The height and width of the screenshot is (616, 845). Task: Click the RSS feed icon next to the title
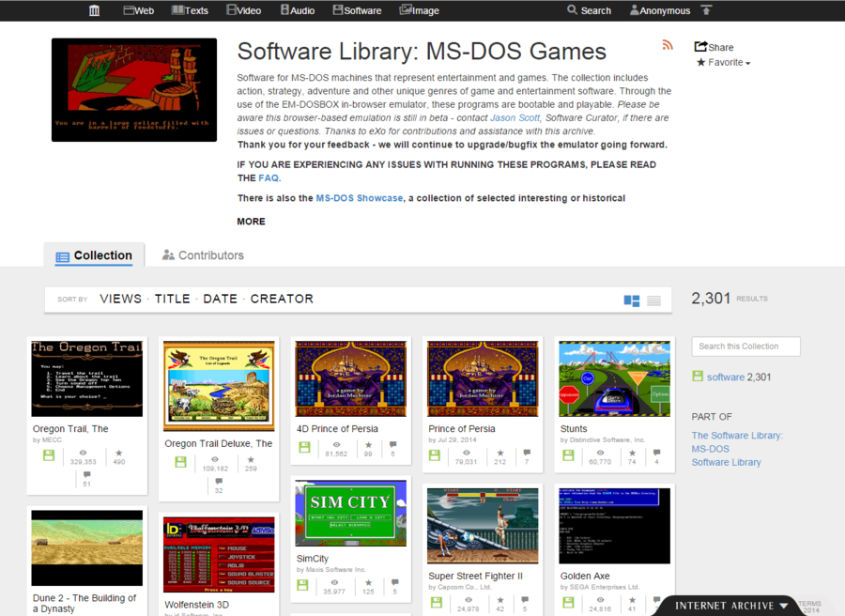[x=667, y=44]
